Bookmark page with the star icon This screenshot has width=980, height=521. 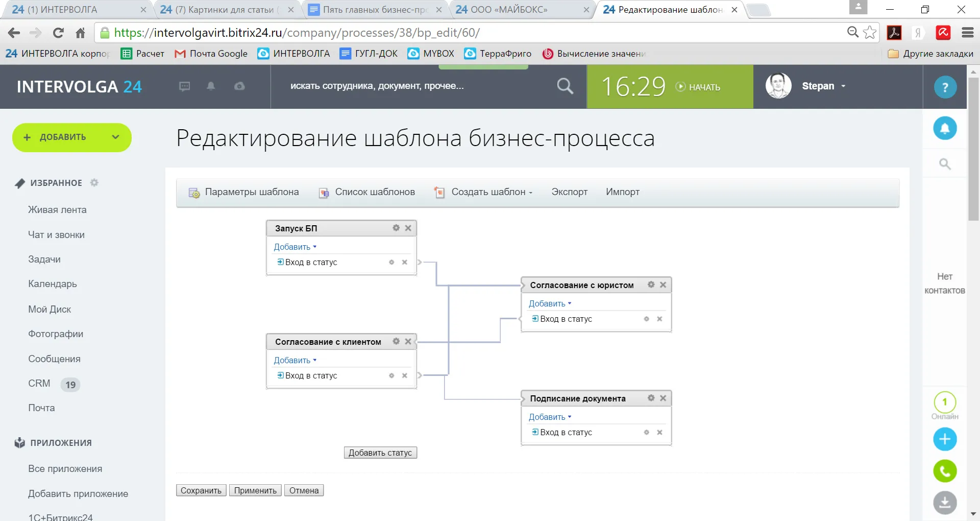pos(870,33)
